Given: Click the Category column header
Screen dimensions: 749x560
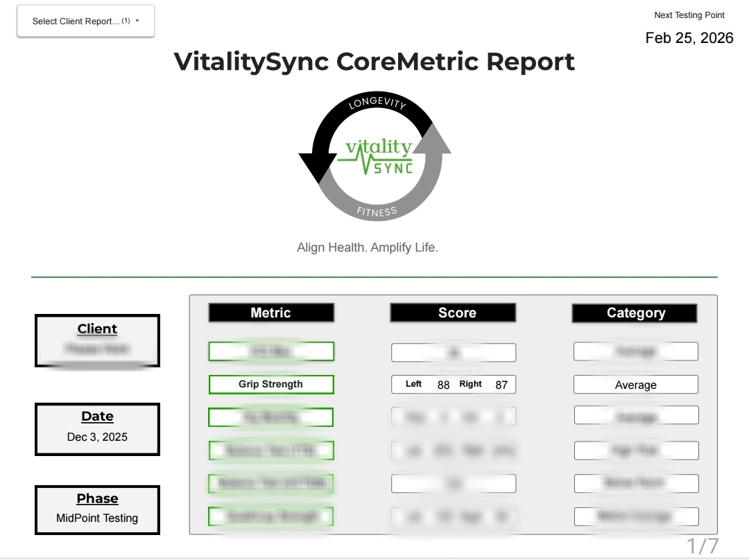Looking at the screenshot, I should tap(634, 313).
